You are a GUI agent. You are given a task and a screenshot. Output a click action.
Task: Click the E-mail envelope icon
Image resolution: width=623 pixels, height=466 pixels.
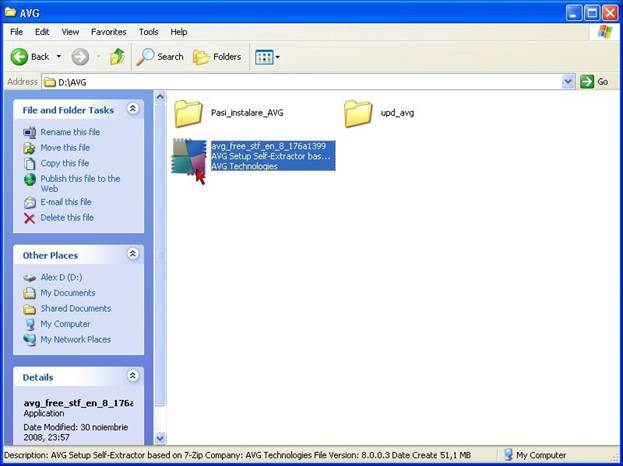29,203
